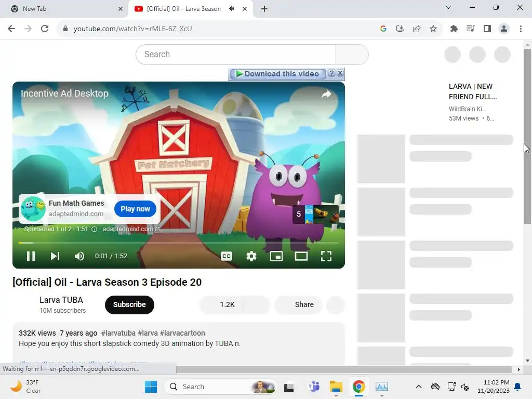The width and height of the screenshot is (532, 399).
Task: Click the taskbar Search box
Action: [x=220, y=387]
